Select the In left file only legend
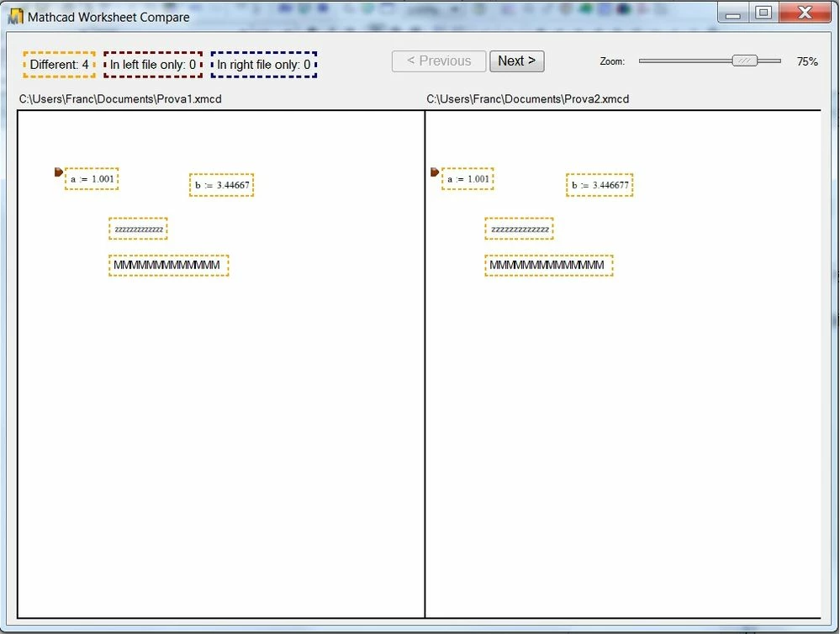The image size is (840, 634). click(x=153, y=65)
